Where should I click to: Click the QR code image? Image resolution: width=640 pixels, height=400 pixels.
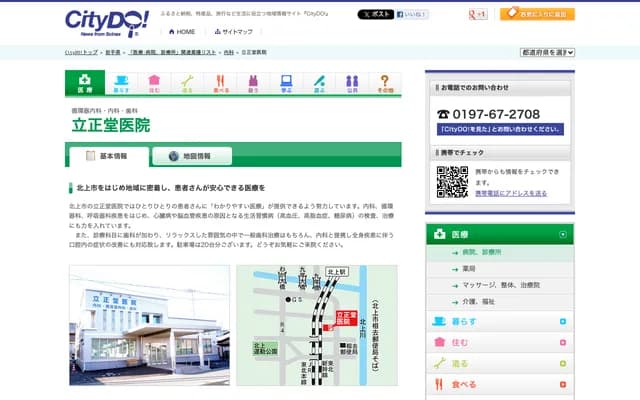(452, 182)
